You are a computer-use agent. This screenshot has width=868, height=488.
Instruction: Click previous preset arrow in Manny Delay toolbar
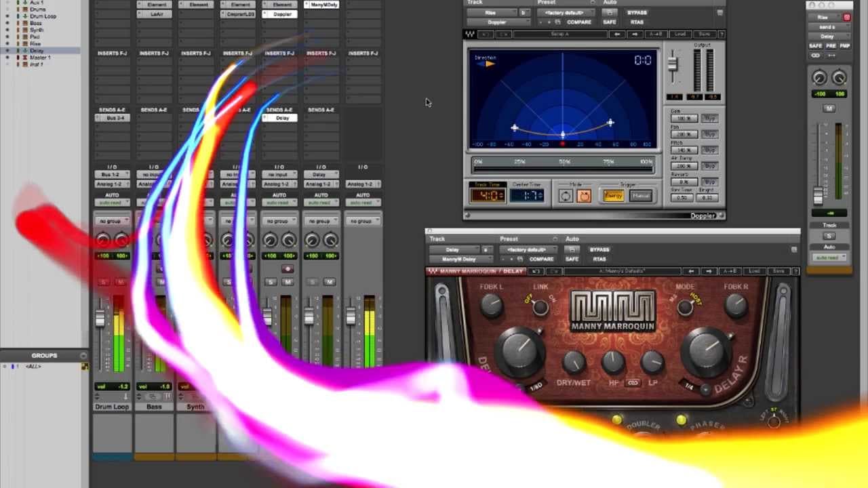point(690,271)
